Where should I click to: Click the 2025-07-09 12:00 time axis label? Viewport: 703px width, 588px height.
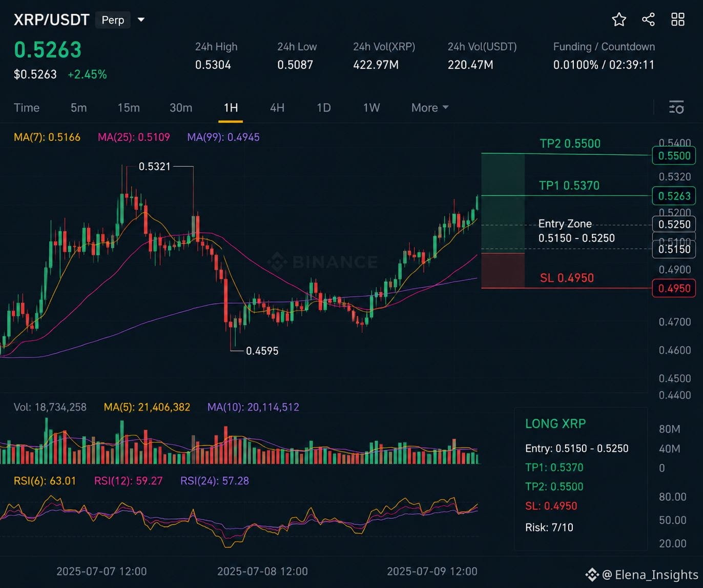tap(432, 571)
